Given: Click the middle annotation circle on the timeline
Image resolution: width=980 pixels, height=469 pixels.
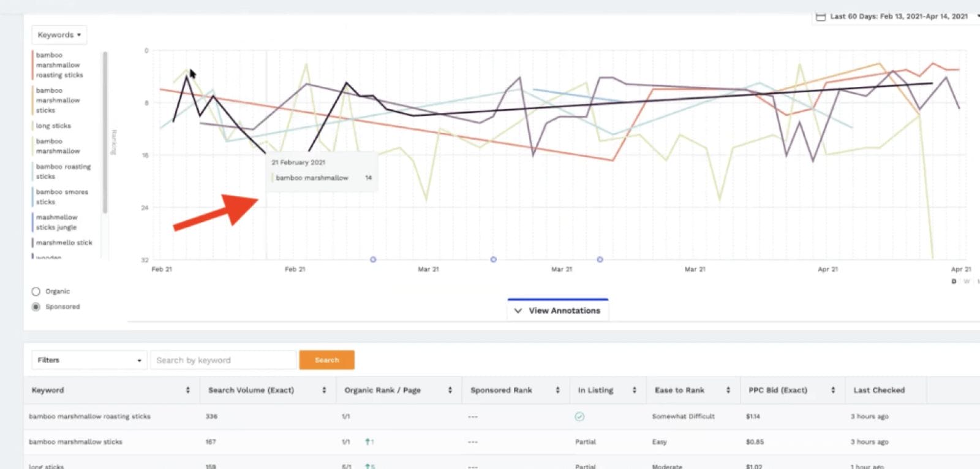Looking at the screenshot, I should coord(494,259).
